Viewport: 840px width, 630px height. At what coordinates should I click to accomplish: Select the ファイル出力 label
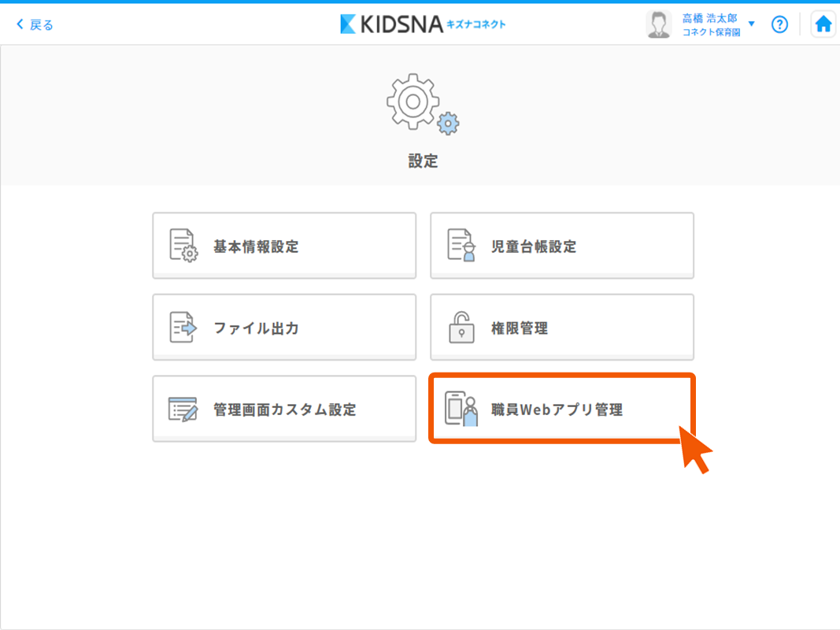coord(256,328)
